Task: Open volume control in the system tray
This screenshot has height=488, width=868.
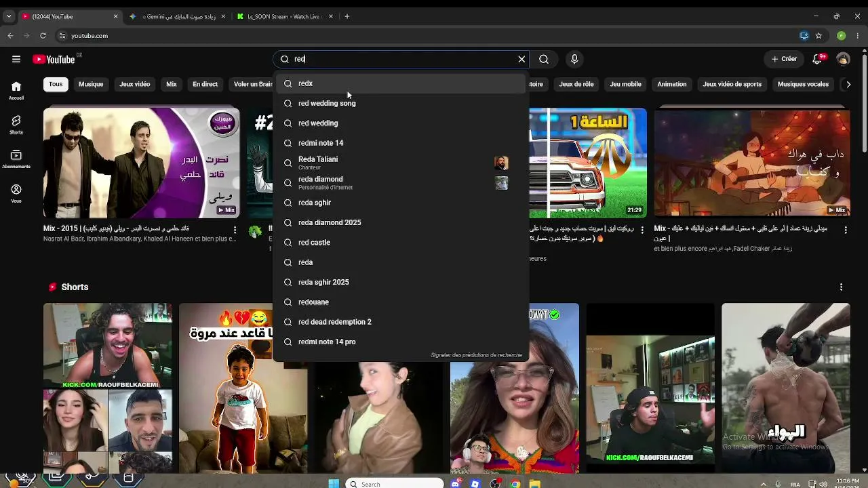Action: tap(825, 484)
